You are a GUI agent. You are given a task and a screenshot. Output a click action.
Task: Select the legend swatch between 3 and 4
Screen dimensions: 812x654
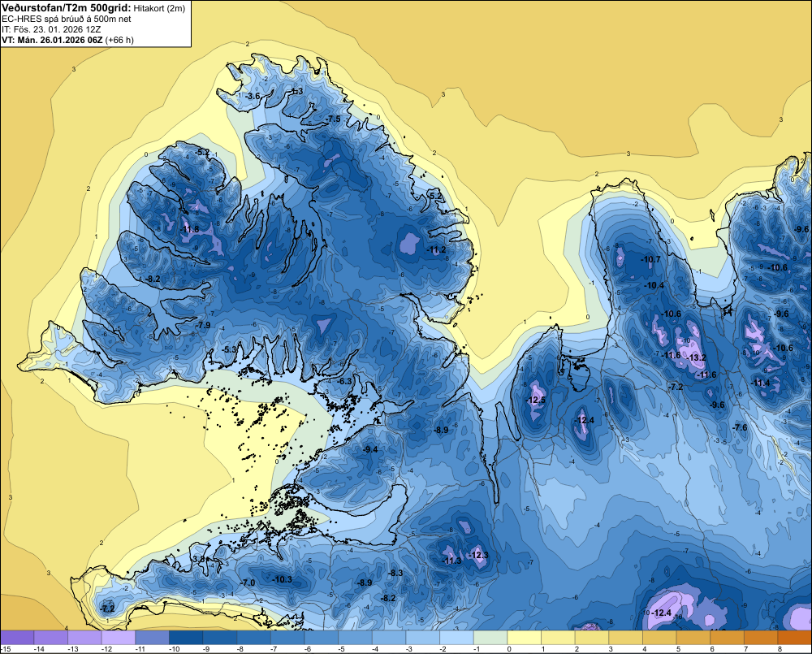tap(625, 638)
